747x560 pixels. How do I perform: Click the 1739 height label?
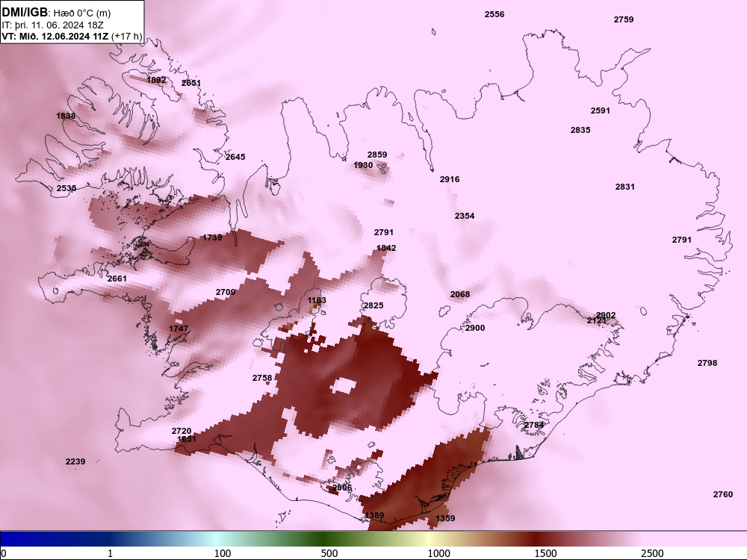pyautogui.click(x=212, y=237)
